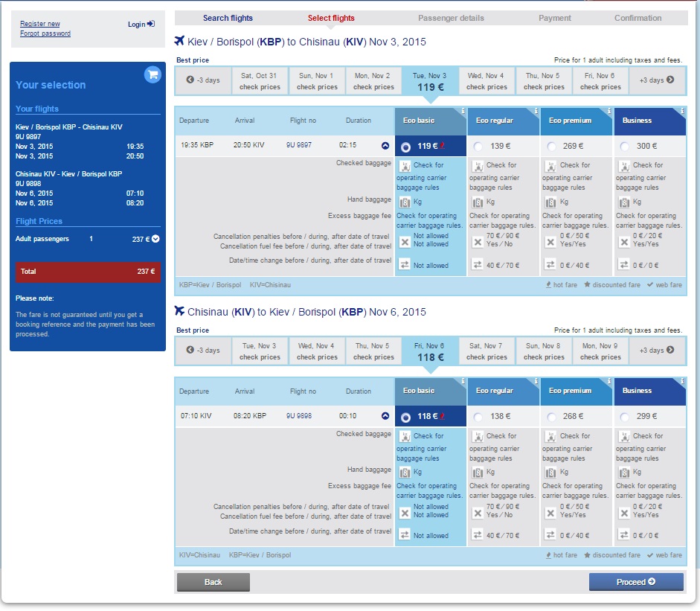The height and width of the screenshot is (611, 700).
Task: Select outbound Business 300 € fare
Action: tap(624, 147)
